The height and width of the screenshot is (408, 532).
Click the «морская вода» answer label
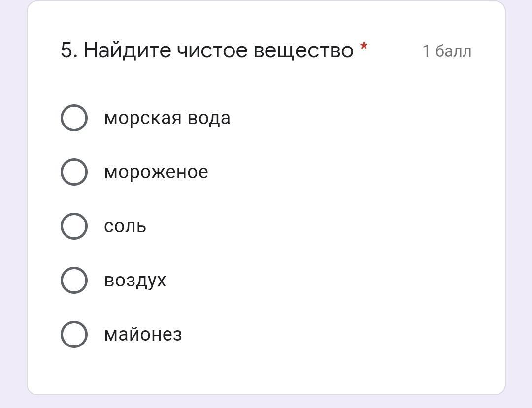click(167, 118)
